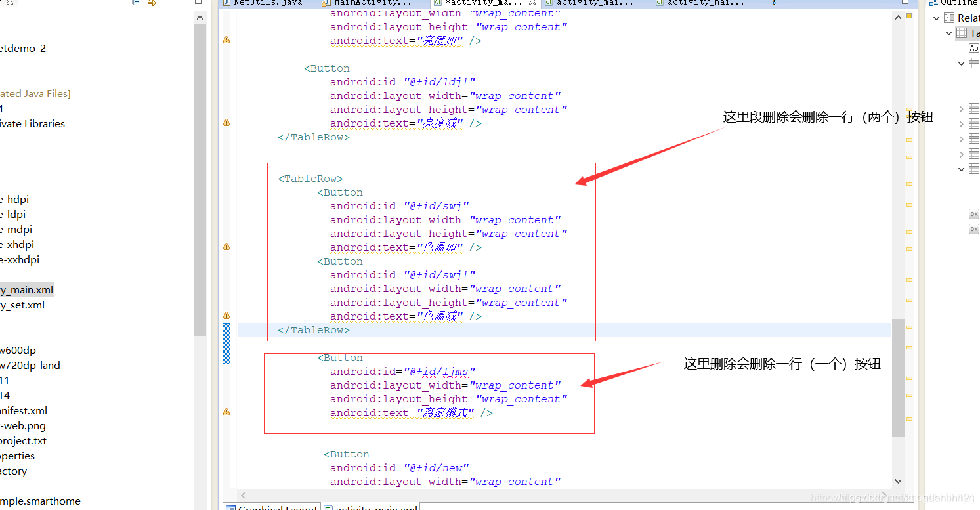Click warning marker beside 色温加 text line
The image size is (980, 510).
(x=226, y=247)
